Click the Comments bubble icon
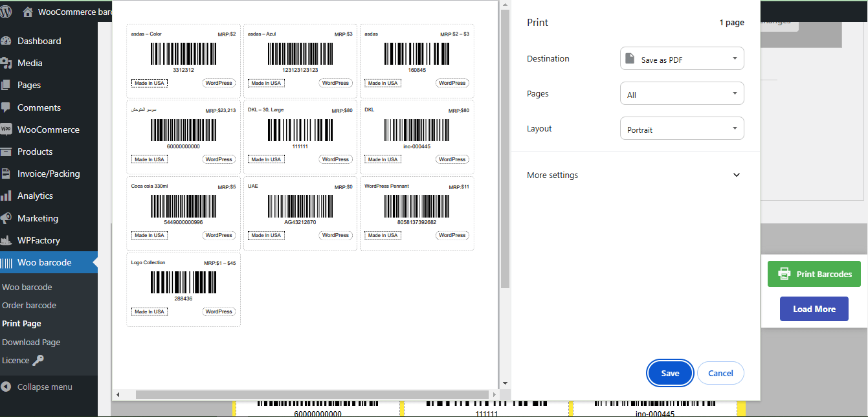This screenshot has width=868, height=417. coord(6,107)
